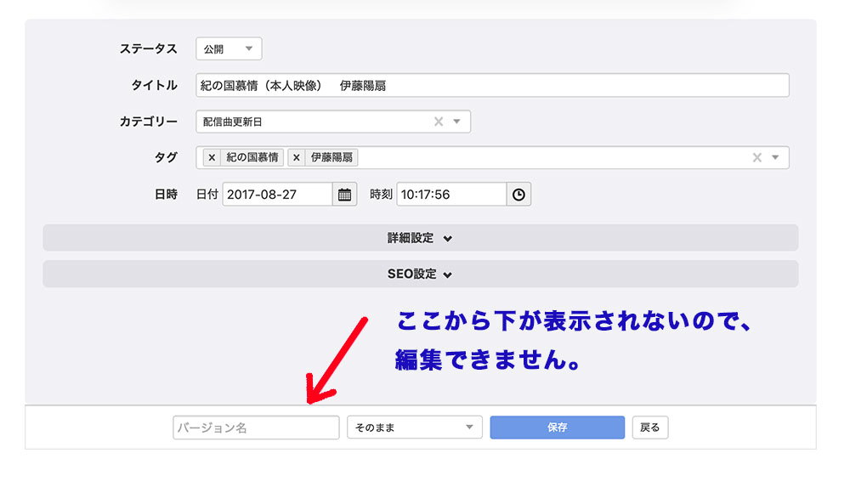Image resolution: width=850 pixels, height=504 pixels.
Task: Open the タグ dropdown arrow
Action: pyautogui.click(x=775, y=158)
